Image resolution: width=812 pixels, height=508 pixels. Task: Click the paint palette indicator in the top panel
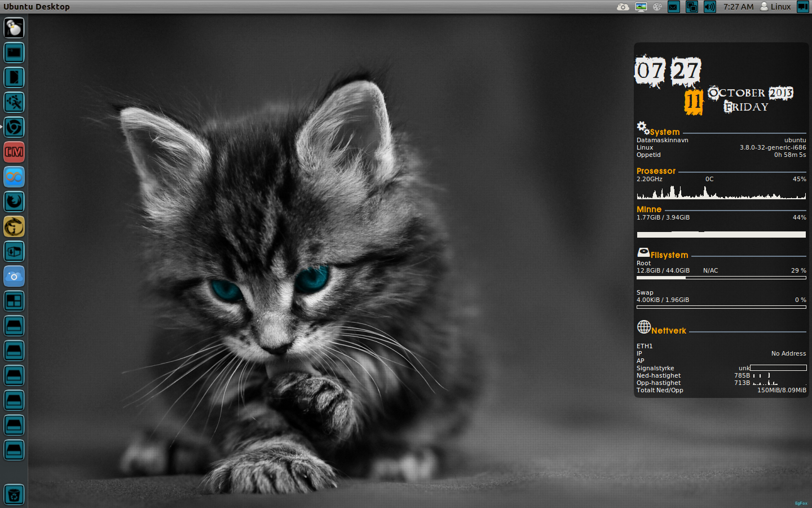click(x=657, y=7)
